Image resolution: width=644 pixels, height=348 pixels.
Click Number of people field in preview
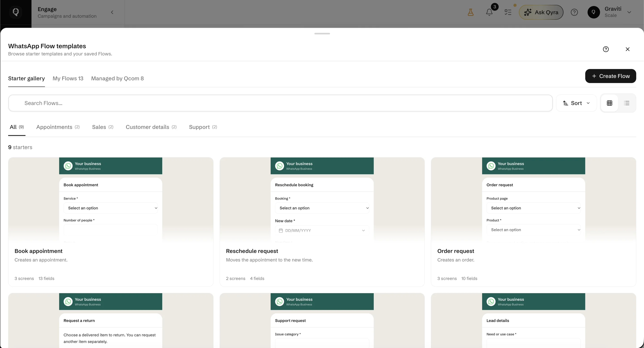(111, 230)
